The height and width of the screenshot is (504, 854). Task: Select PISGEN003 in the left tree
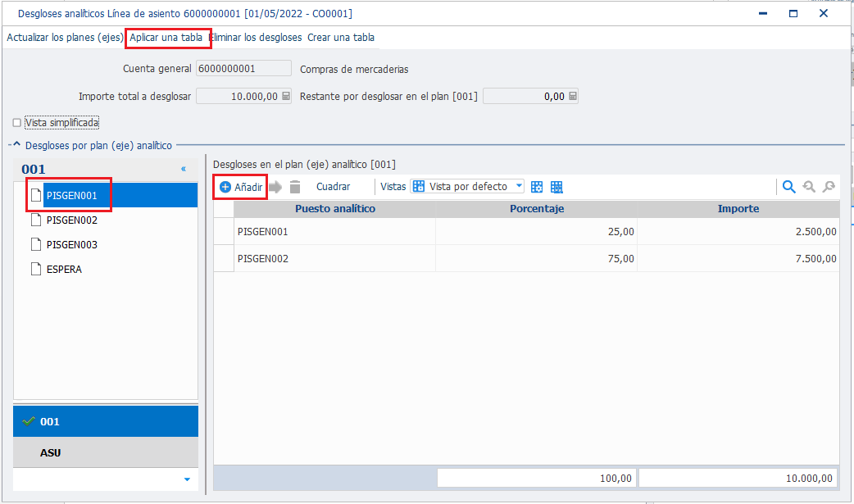click(72, 245)
